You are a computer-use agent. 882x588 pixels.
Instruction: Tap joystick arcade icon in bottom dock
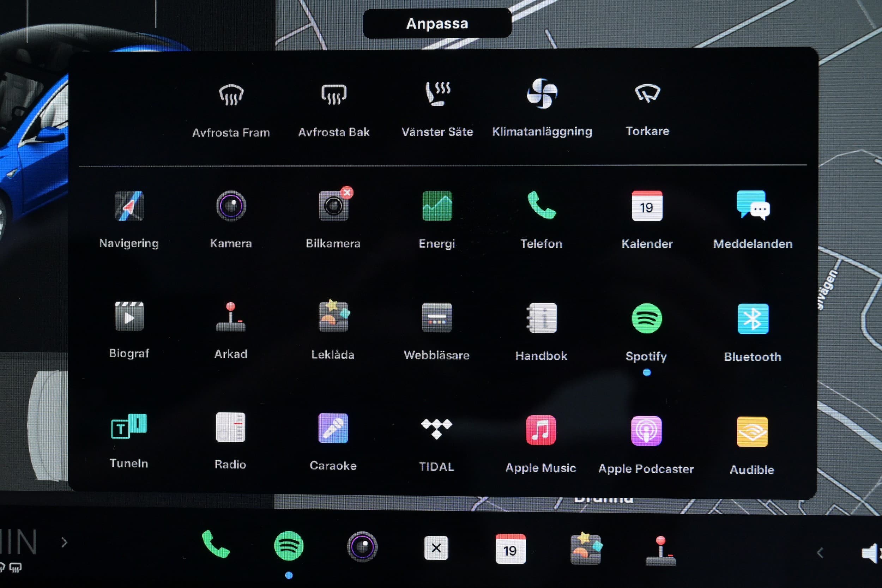coord(660,551)
